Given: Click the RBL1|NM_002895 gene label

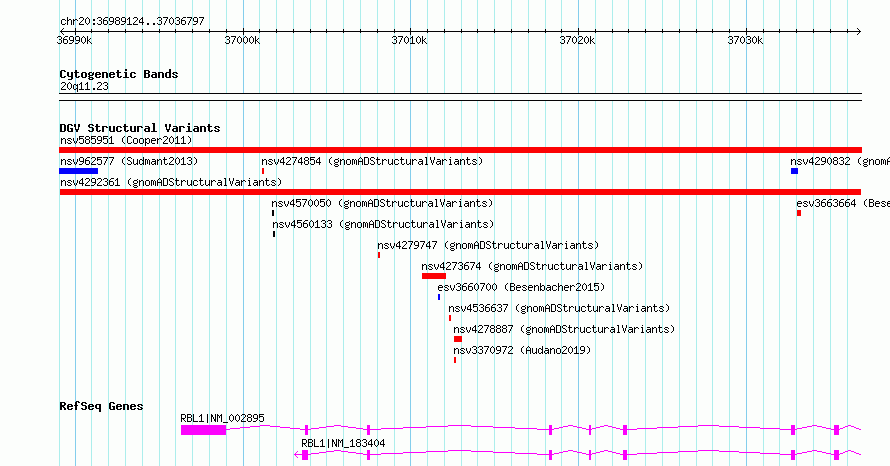Looking at the screenshot, I should point(222,418).
